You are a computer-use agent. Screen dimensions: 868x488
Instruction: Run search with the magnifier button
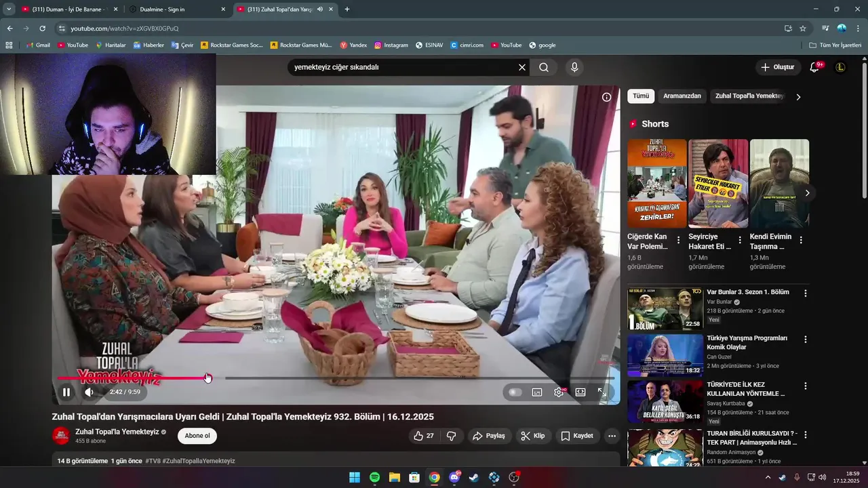544,67
